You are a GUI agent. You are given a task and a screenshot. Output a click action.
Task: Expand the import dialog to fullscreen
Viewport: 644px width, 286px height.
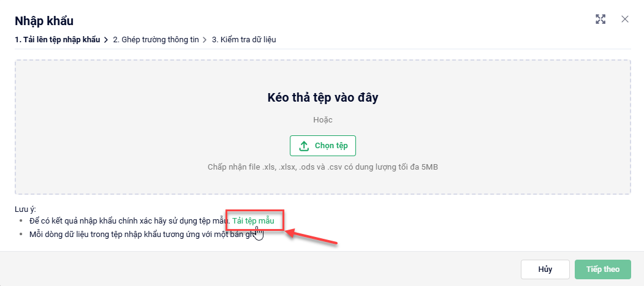pyautogui.click(x=600, y=19)
